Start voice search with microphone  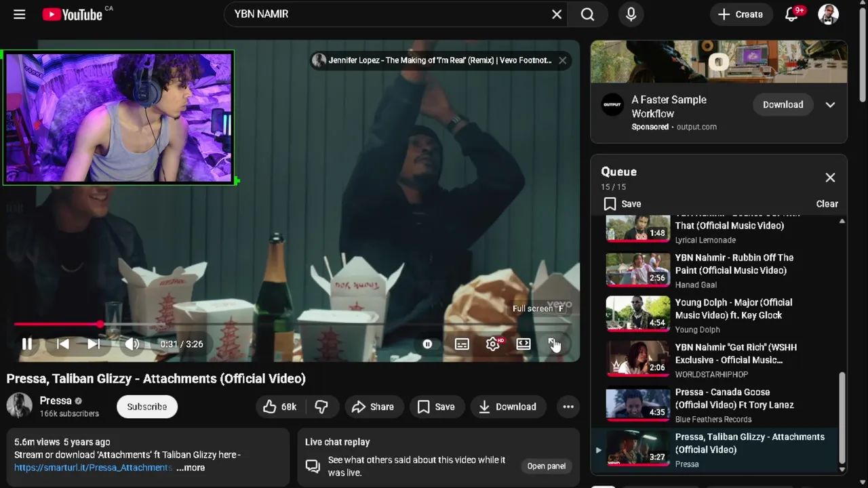coord(631,14)
